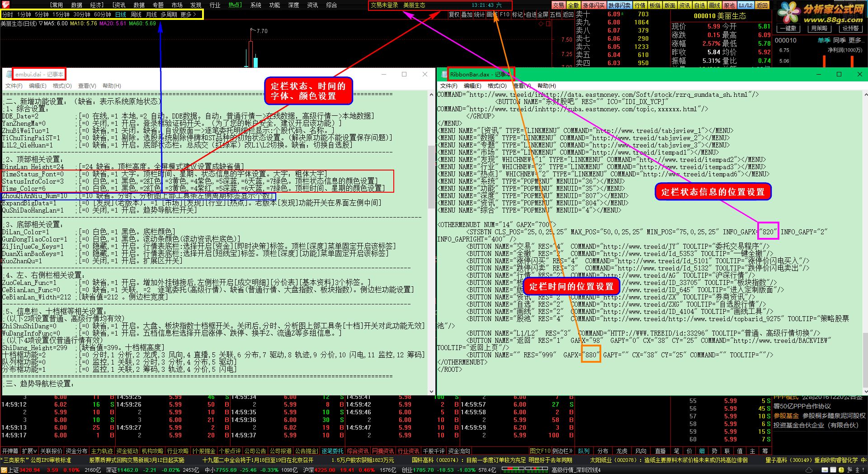
Task: Click 复权 adjustment tool above chart
Action: (454, 14)
